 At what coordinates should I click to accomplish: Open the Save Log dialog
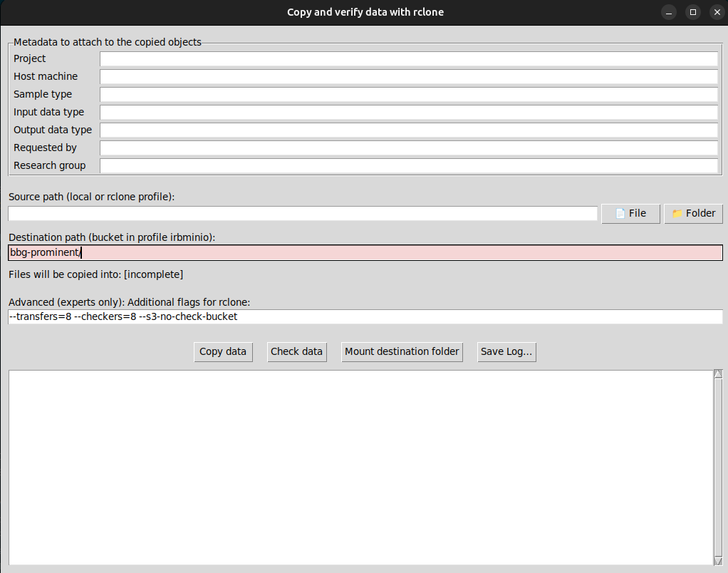[506, 351]
